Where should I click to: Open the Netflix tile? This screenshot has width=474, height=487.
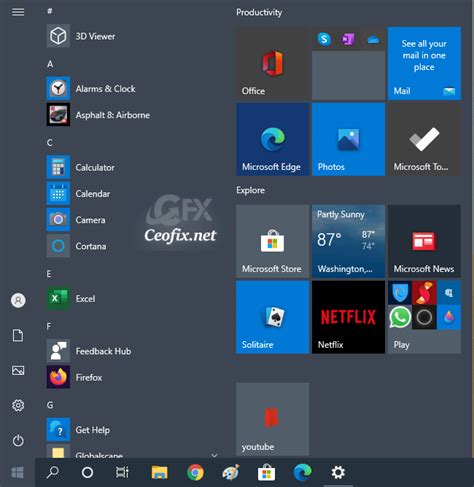coord(348,317)
